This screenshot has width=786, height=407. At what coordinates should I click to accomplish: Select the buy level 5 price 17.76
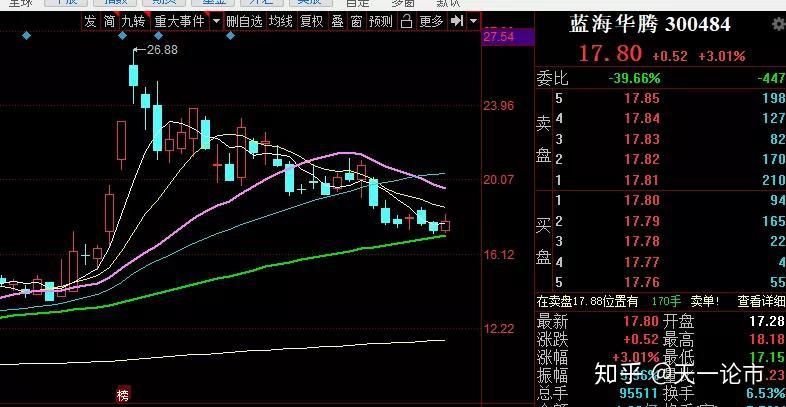642,282
